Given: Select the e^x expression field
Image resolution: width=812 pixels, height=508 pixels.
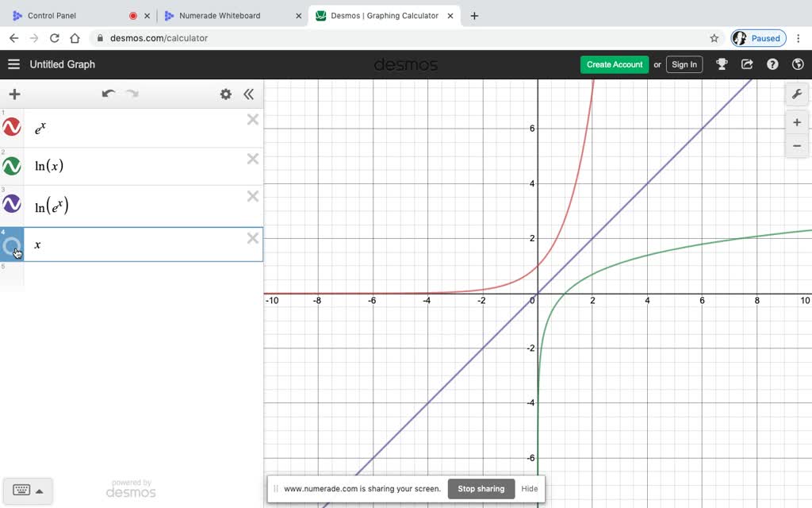Looking at the screenshot, I should click(143, 129).
